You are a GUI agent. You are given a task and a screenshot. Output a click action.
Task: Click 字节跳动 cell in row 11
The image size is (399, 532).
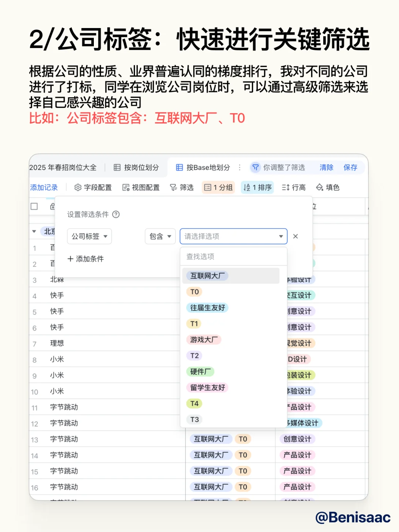coord(64,407)
